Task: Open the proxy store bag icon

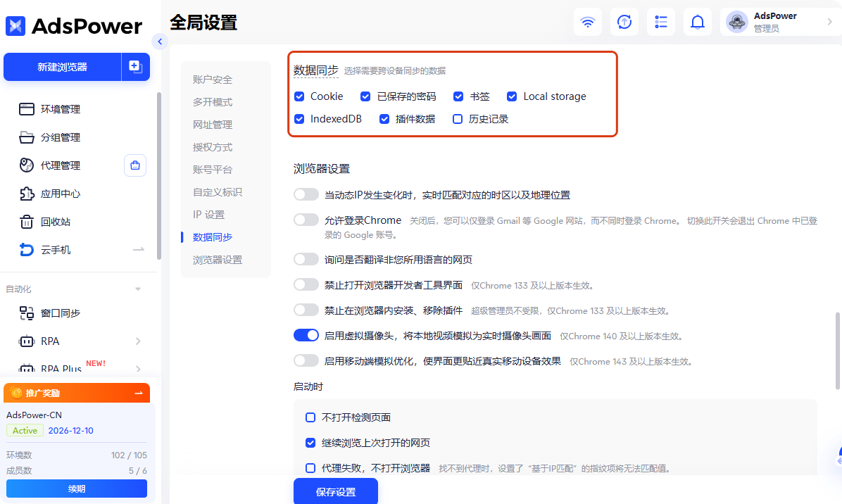Action: 135,165
